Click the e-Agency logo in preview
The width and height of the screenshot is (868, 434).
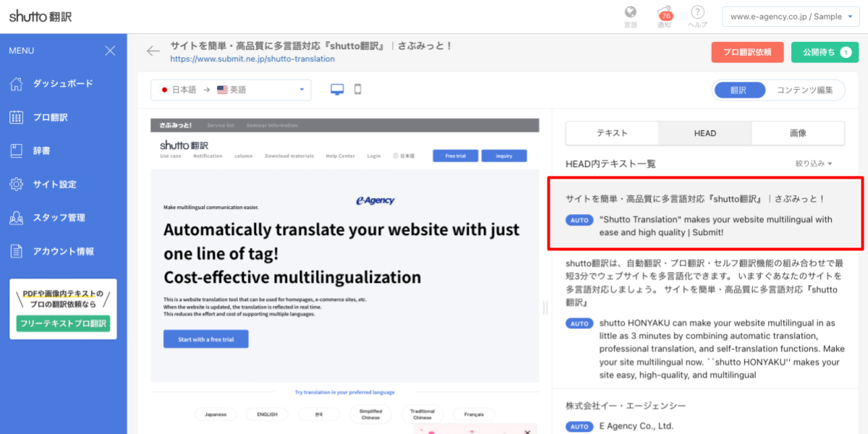[x=375, y=200]
